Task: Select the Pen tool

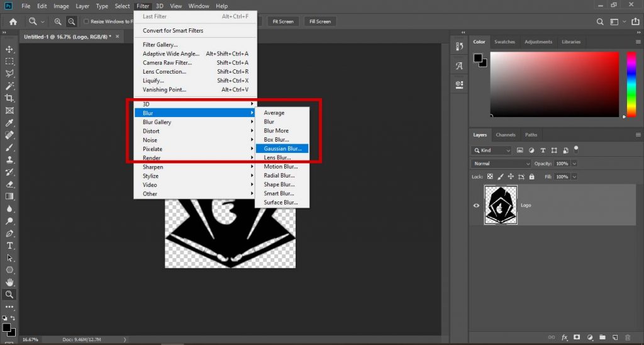Action: pyautogui.click(x=9, y=234)
